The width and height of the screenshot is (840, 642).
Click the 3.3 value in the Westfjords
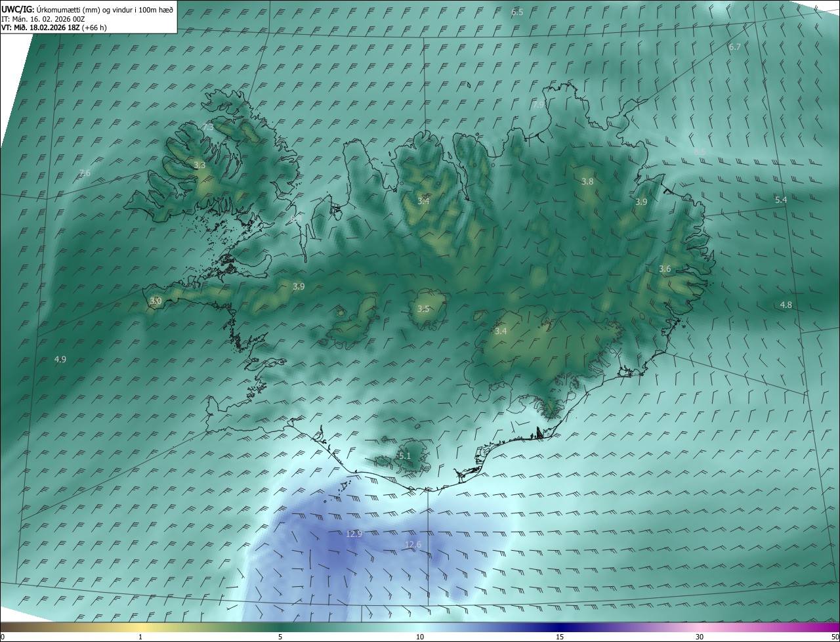pyautogui.click(x=199, y=165)
